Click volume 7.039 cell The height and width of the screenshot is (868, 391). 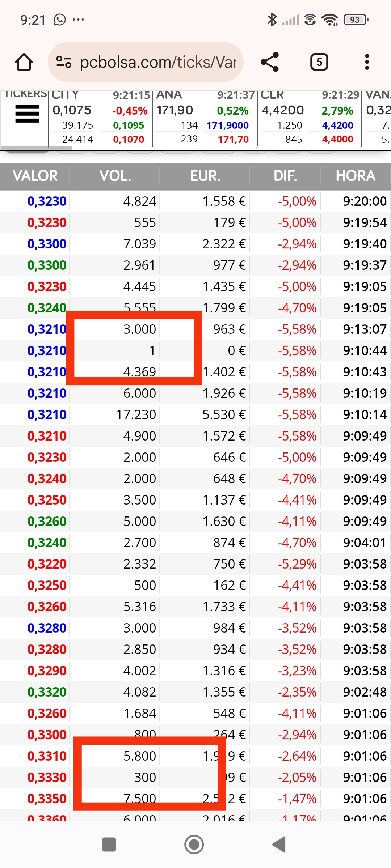click(x=139, y=244)
